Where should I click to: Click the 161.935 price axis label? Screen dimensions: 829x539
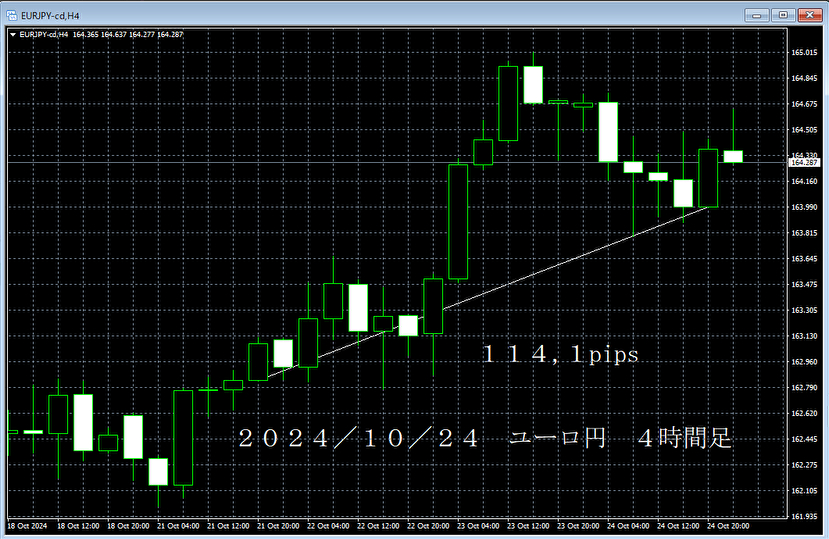pos(804,516)
